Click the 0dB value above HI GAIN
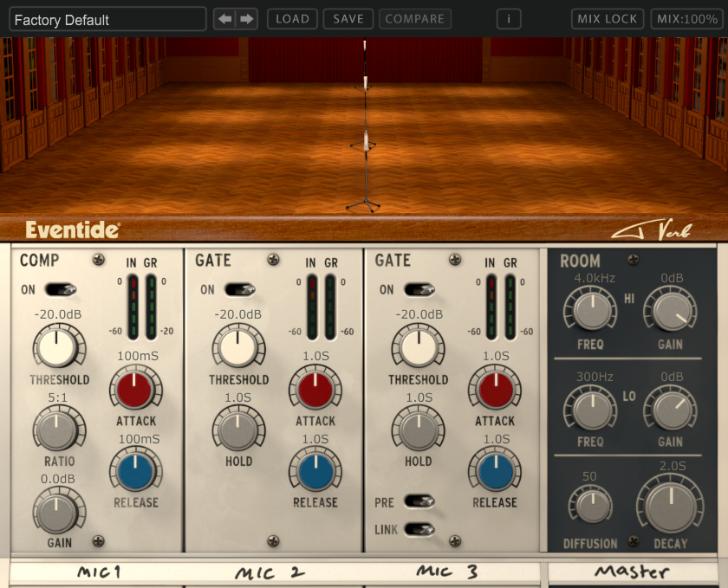The height and width of the screenshot is (588, 728). point(672,278)
